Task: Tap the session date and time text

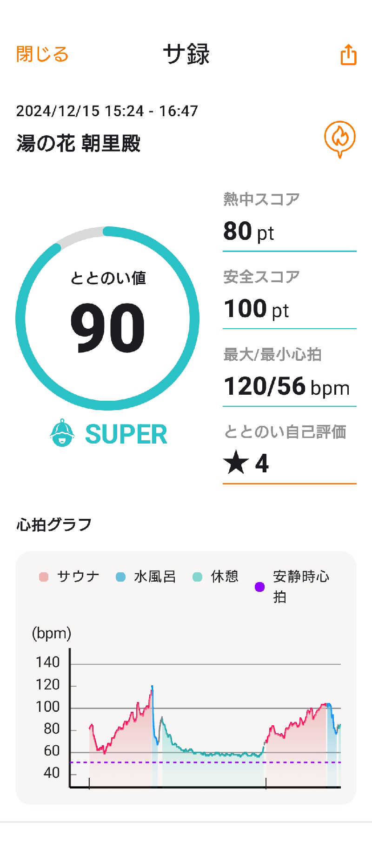Action: pos(107,111)
